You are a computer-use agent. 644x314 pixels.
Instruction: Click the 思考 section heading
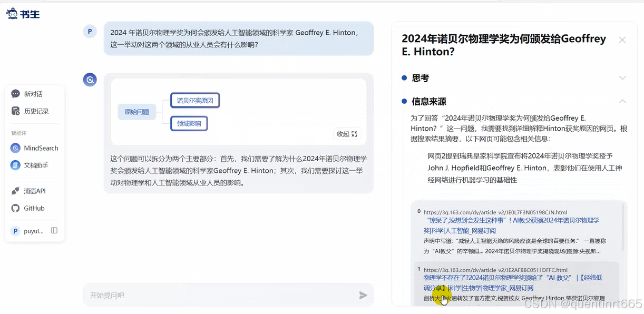[x=421, y=78]
